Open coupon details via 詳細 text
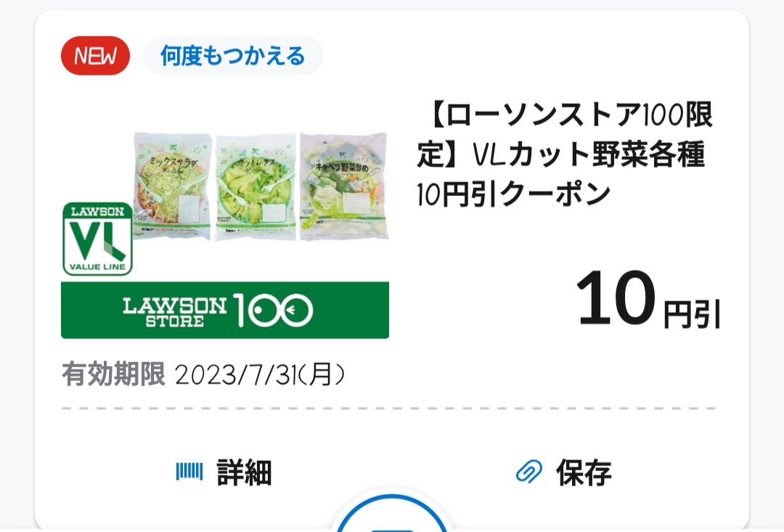Viewport: 784px width, 532px height. point(244,472)
